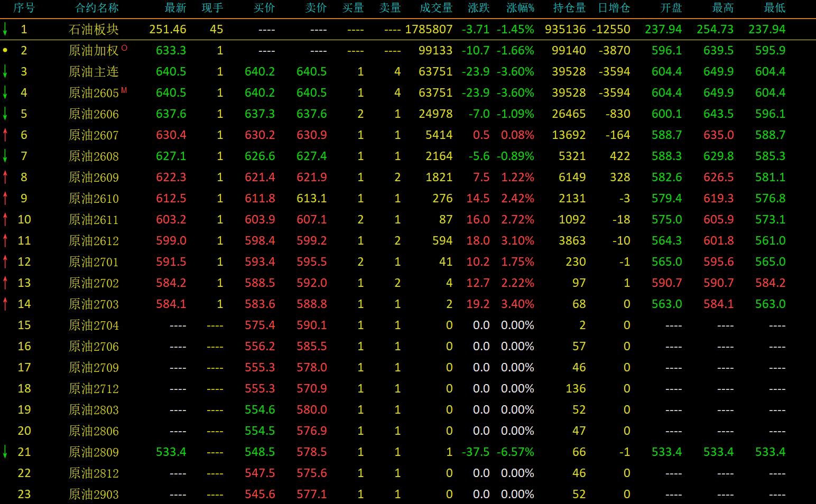816x504 pixels.
Task: Sort by the 最新 column header
Action: coord(175,8)
